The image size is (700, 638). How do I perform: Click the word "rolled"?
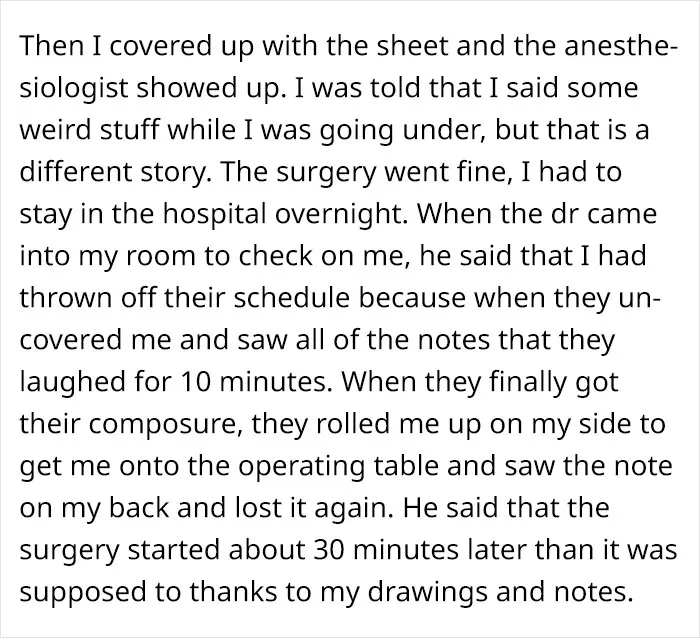(x=353, y=424)
